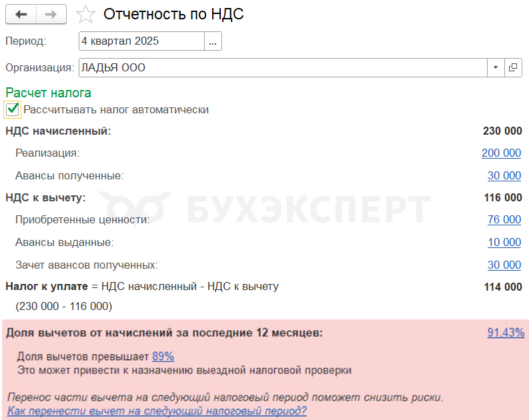Open the Приобретенные ценности amount 76 000
529x420 pixels.
(x=504, y=220)
